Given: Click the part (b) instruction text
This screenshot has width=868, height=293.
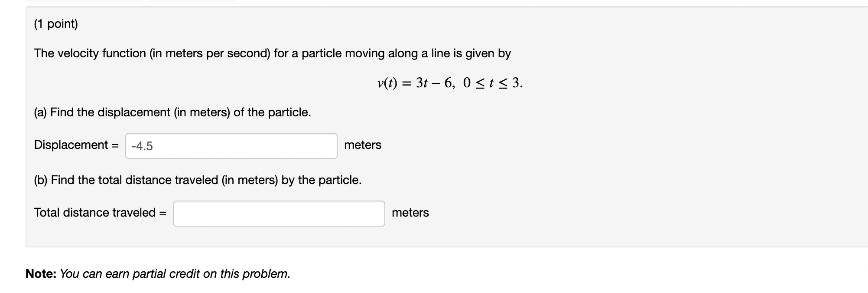Looking at the screenshot, I should [x=197, y=180].
